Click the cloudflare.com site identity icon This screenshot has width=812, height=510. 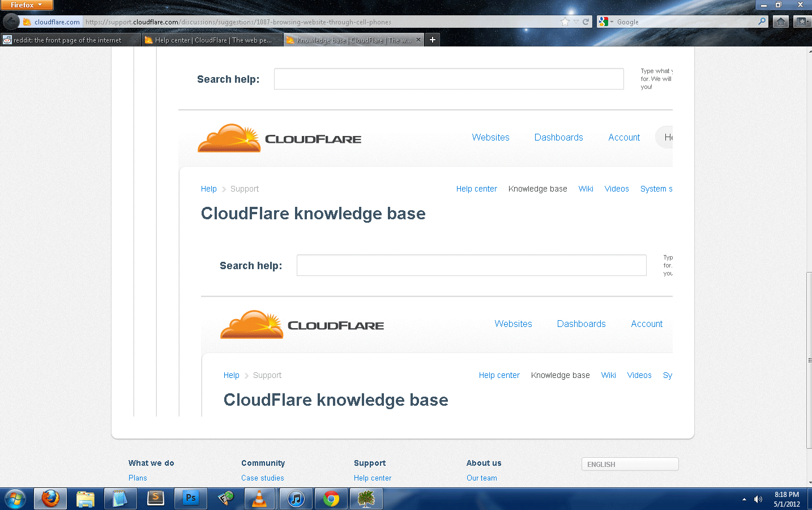click(51, 22)
